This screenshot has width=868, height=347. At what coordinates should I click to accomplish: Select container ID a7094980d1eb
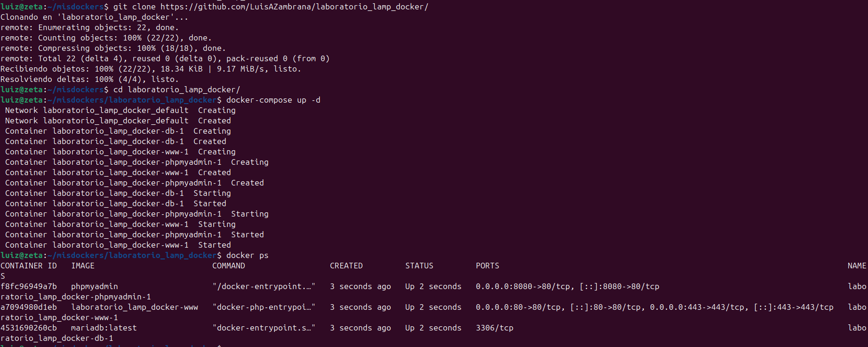pos(29,307)
